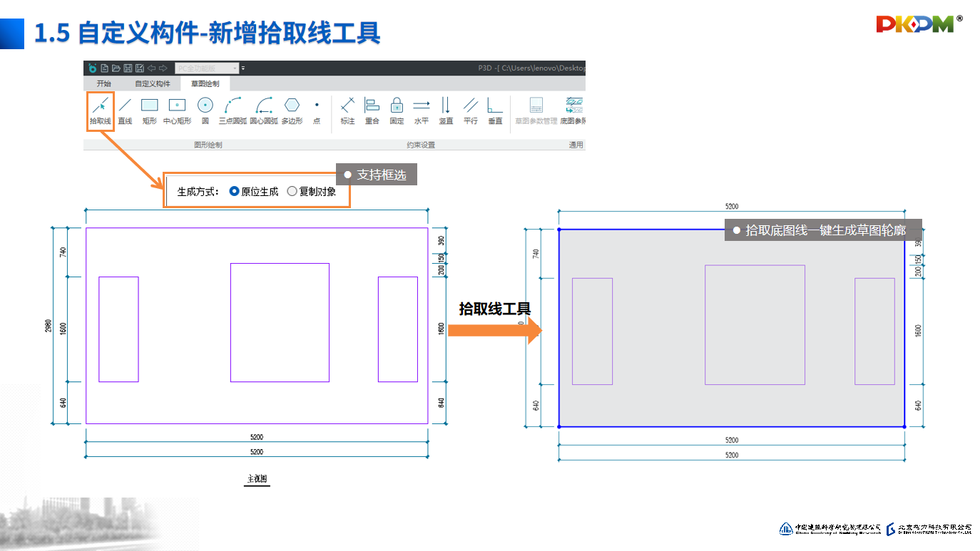Create a new file from quick toolbar
The height and width of the screenshot is (551, 980).
pos(104,68)
